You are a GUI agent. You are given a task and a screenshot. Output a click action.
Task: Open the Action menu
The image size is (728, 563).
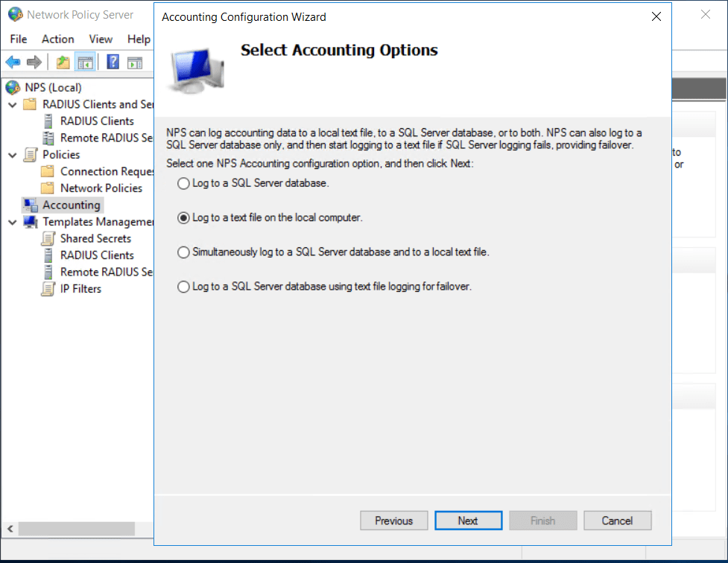(58, 39)
